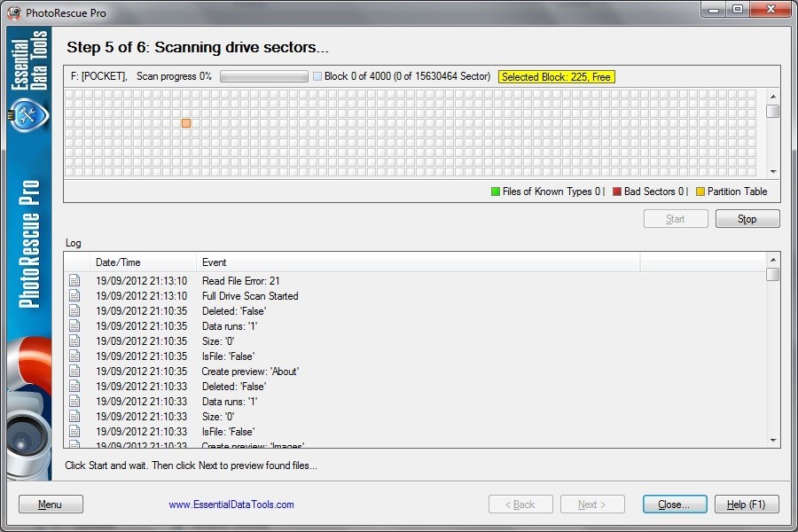The width and height of the screenshot is (798, 532).
Task: Click the Event column header in log
Action: click(x=418, y=262)
